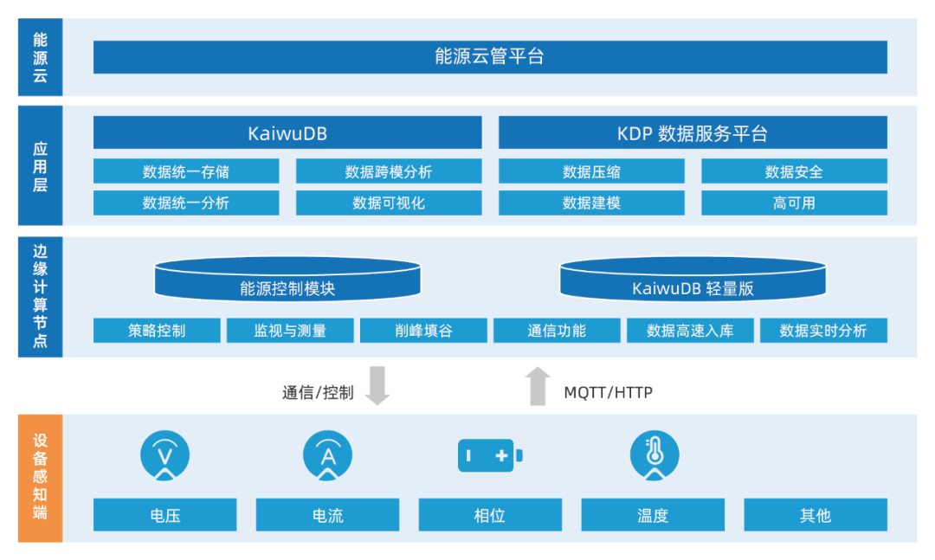Click the ammeter A icon
The height and width of the screenshot is (560, 935).
coord(327,455)
